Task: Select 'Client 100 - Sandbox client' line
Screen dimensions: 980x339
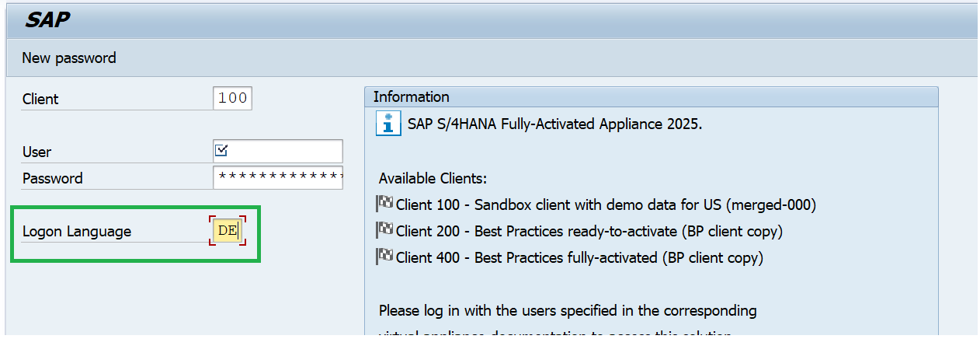Action: point(606,205)
